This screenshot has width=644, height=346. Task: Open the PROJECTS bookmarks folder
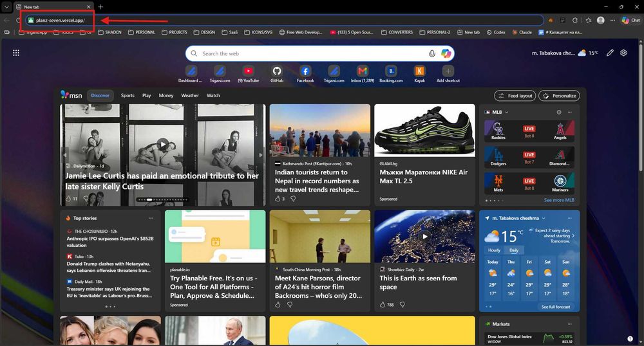[x=174, y=32]
